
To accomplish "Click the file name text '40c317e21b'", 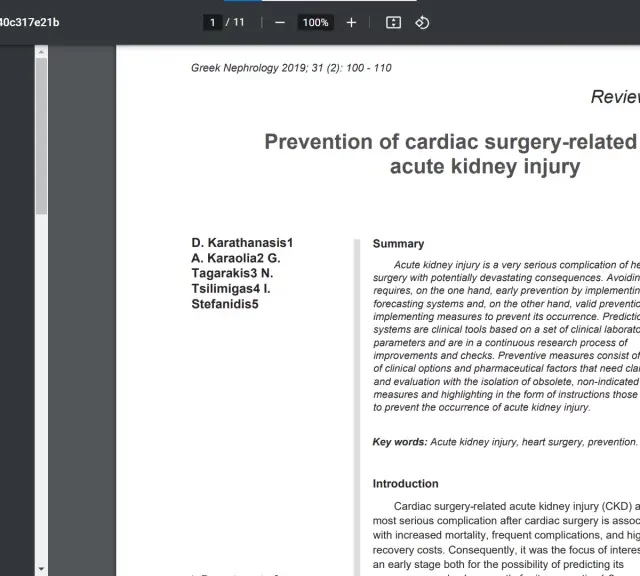I will (29, 22).
